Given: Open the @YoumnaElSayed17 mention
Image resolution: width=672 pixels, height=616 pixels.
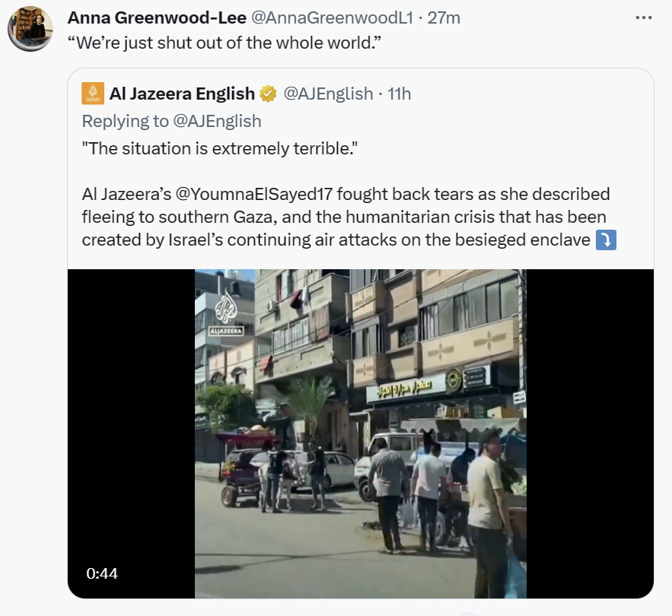Looking at the screenshot, I should coord(254,194).
